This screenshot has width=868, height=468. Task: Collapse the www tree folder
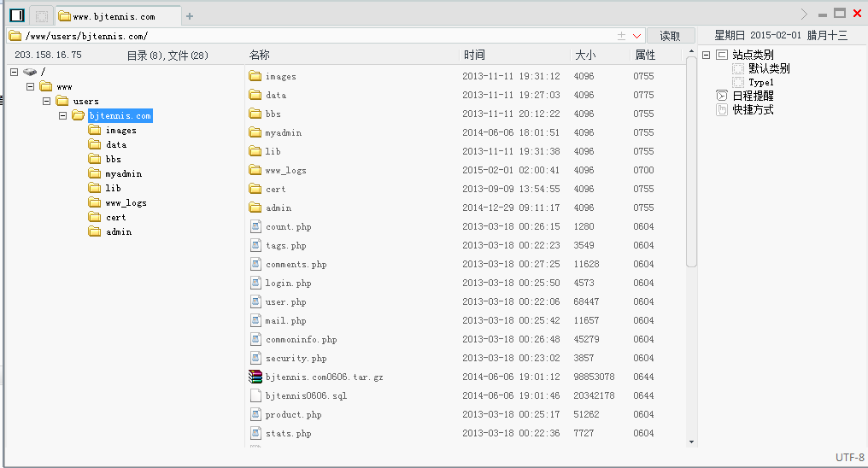pos(31,87)
